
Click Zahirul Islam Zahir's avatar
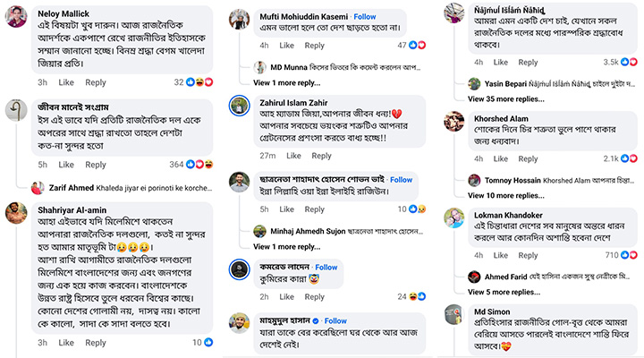239,106
